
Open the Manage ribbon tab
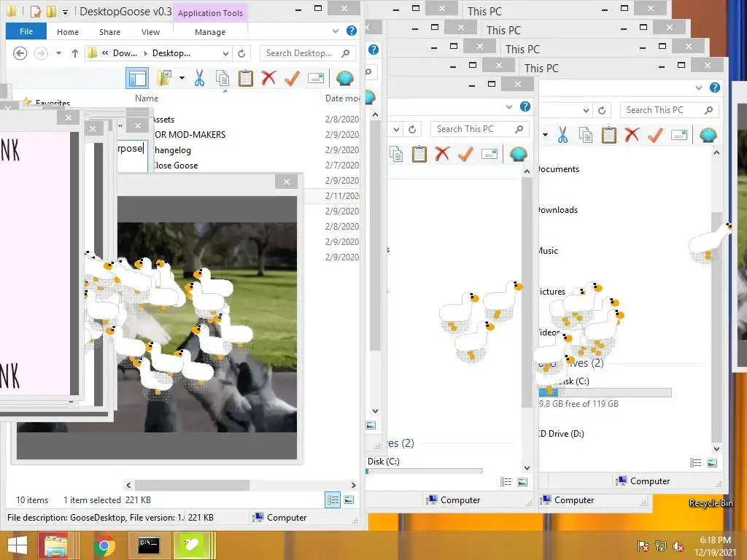[210, 32]
